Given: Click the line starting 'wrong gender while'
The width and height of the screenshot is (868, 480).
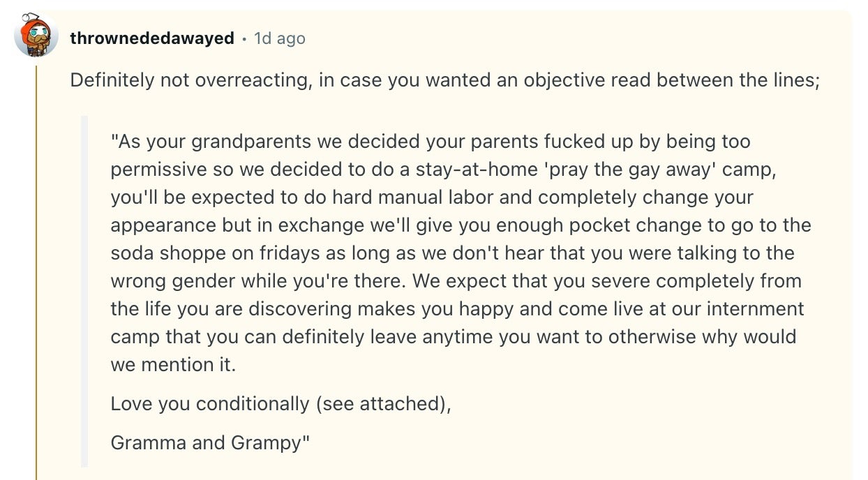Looking at the screenshot, I should (x=456, y=281).
